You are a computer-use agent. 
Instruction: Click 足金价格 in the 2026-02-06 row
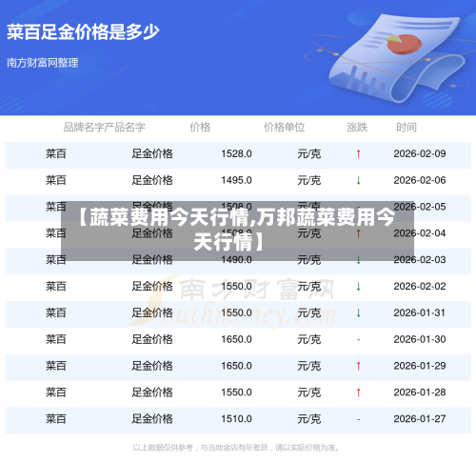[152, 180]
